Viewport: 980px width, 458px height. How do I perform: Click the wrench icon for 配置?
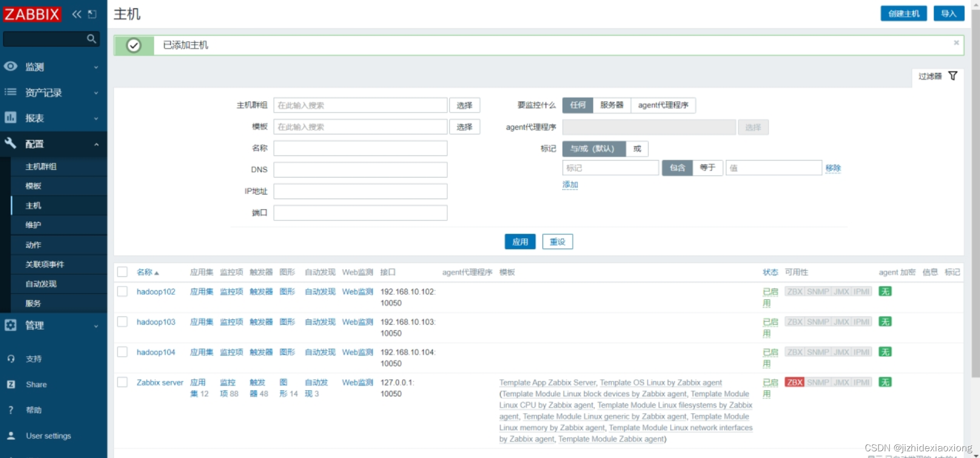coord(10,143)
